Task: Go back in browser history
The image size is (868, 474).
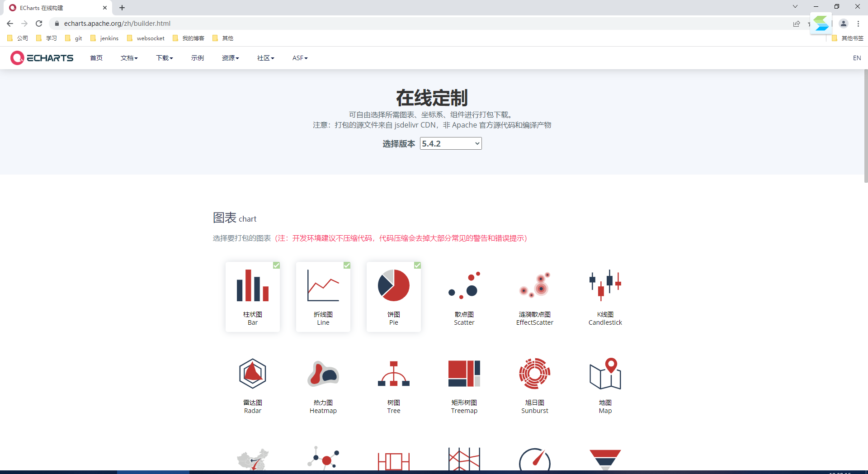Action: click(x=10, y=24)
